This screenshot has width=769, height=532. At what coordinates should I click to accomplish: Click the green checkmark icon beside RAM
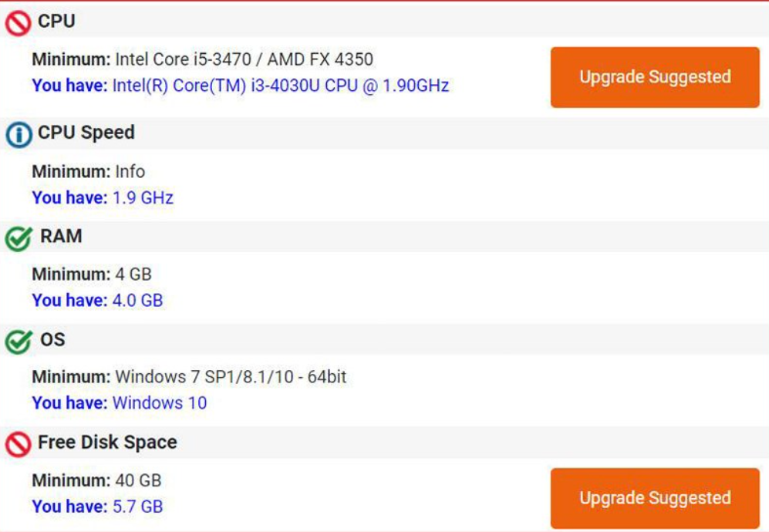(x=19, y=238)
